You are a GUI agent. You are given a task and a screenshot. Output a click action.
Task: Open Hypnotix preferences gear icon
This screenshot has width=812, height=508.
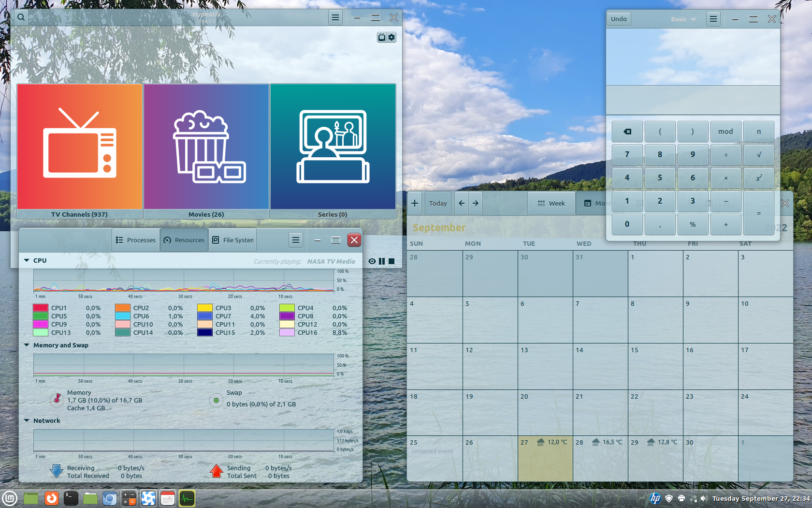point(391,37)
